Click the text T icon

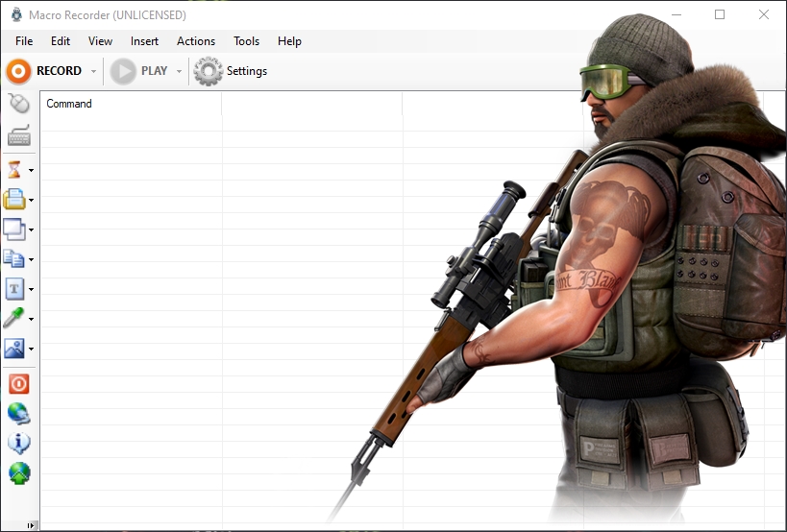[14, 289]
